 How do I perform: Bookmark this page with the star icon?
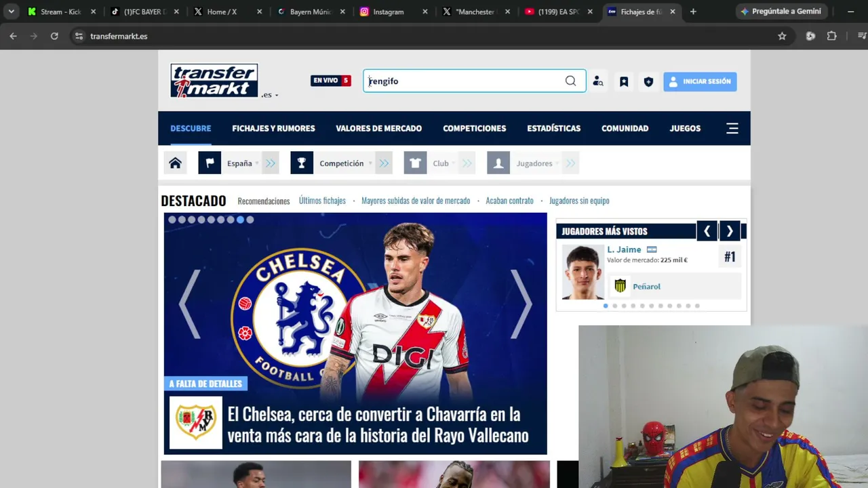point(782,36)
